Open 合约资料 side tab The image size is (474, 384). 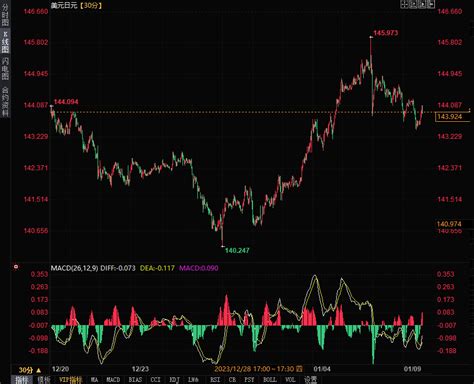point(5,102)
